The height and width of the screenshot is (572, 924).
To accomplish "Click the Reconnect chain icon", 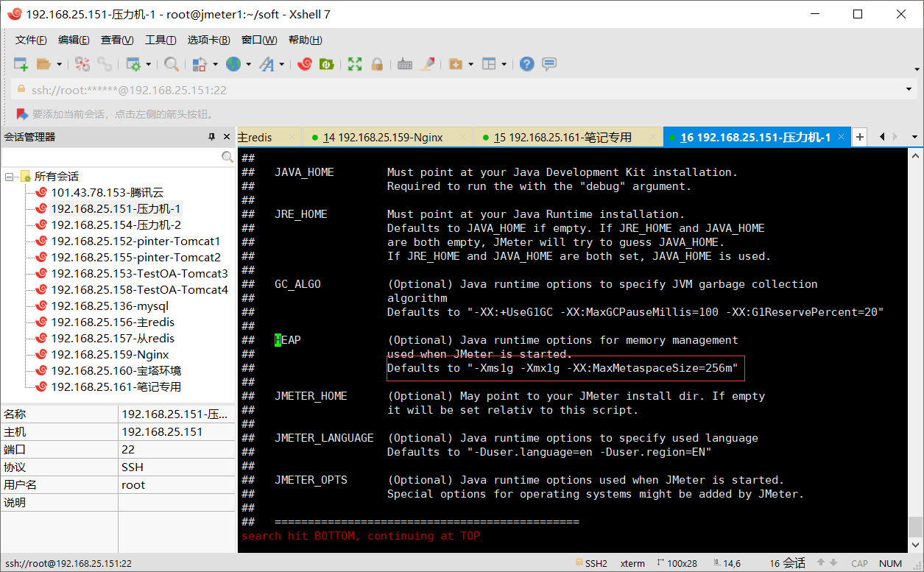I will 105,64.
